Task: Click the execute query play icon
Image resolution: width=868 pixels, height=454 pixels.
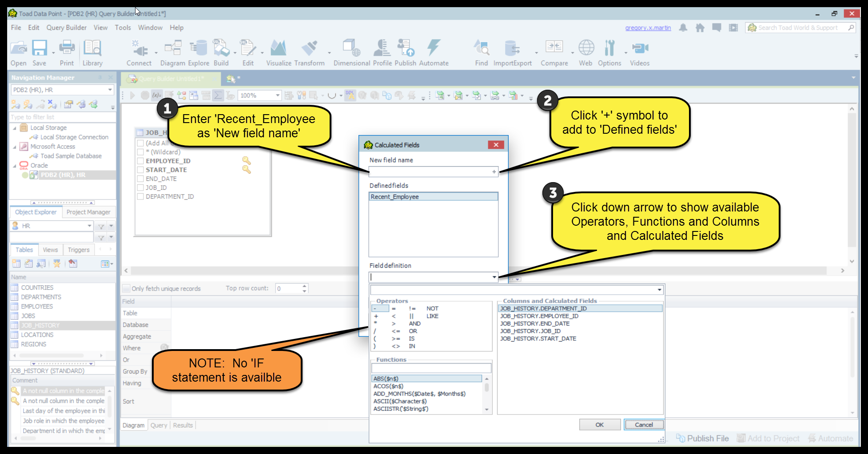Action: pos(132,95)
